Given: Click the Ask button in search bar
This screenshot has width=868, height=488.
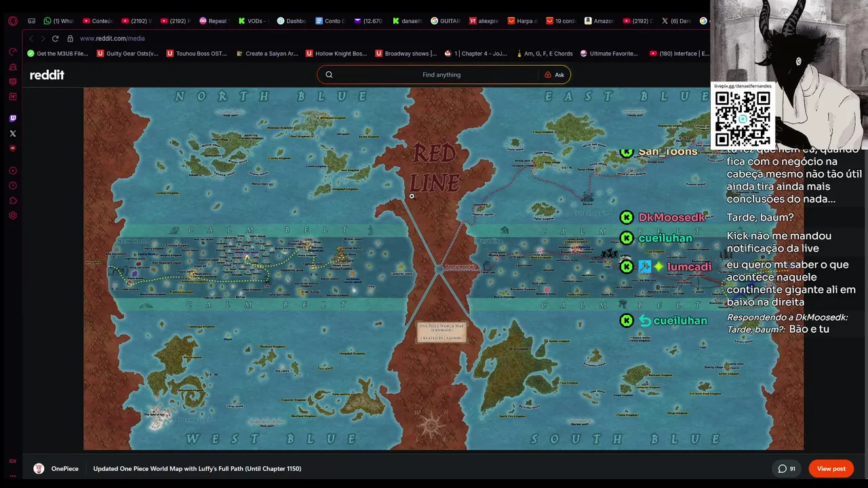Looking at the screenshot, I should (x=554, y=75).
